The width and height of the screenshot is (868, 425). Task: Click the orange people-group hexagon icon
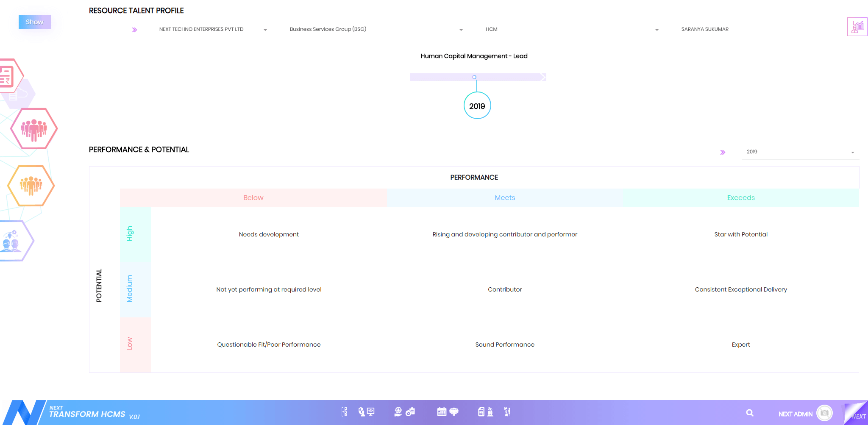click(31, 186)
